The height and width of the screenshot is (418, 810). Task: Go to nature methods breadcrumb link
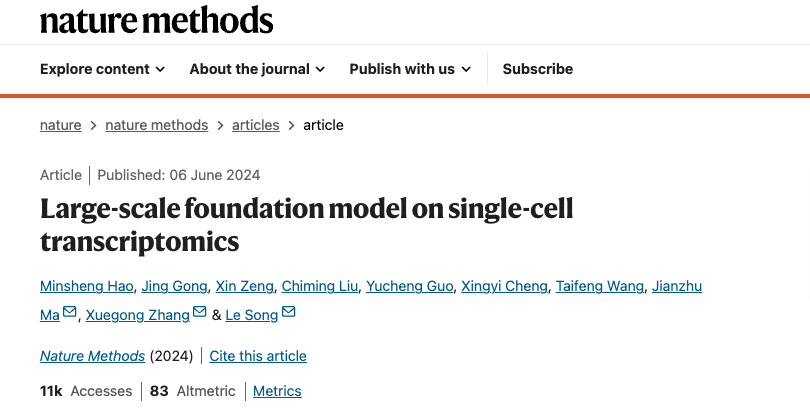(157, 125)
